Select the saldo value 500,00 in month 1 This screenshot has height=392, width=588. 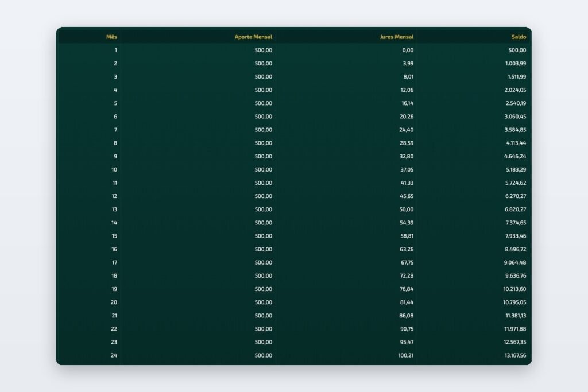(x=517, y=50)
